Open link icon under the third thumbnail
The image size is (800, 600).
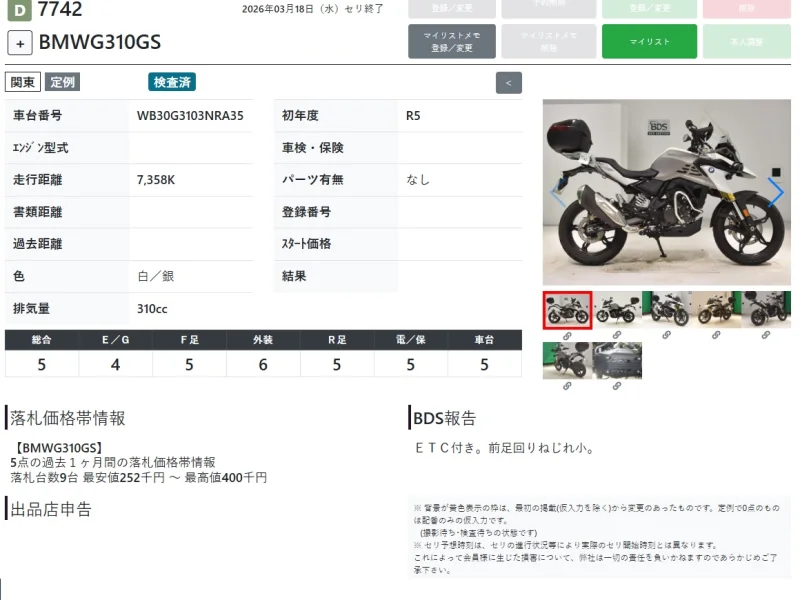tap(666, 335)
